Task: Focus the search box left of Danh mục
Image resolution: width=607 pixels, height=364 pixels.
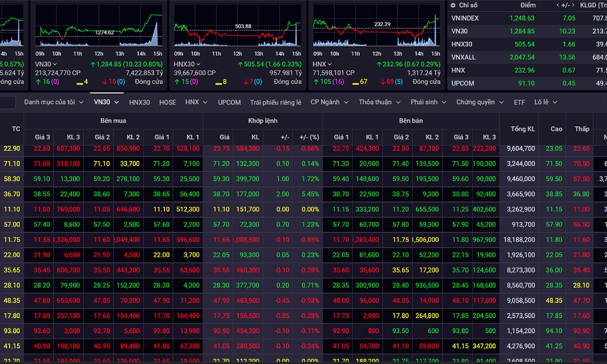Action: click(x=7, y=102)
